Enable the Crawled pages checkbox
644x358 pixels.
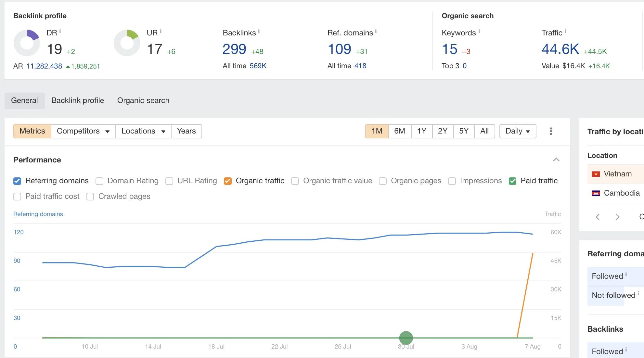(x=90, y=197)
